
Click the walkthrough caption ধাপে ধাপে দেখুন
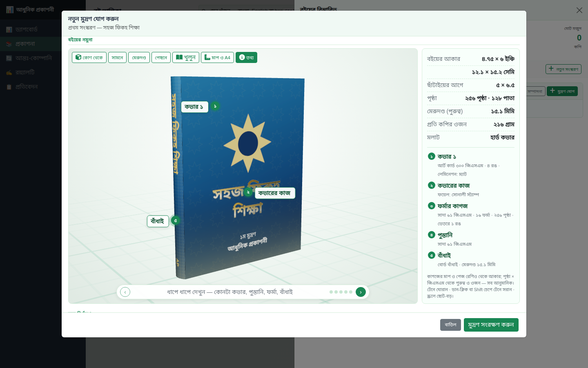pos(230,292)
